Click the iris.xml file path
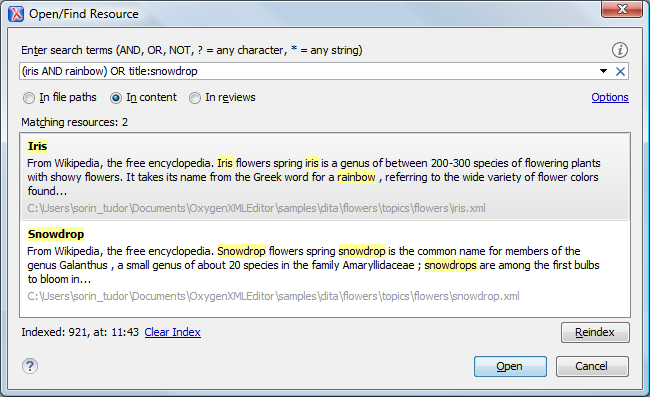The width and height of the screenshot is (650, 397). point(256,208)
